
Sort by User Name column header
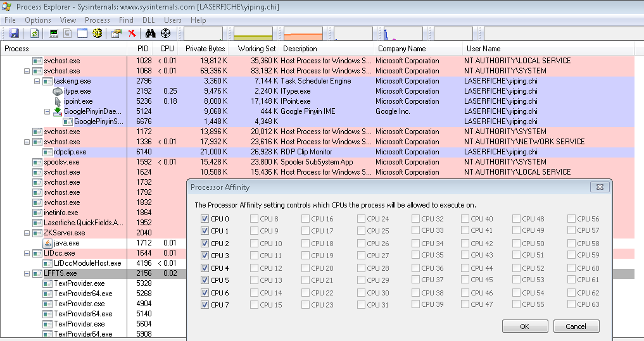tap(549, 49)
